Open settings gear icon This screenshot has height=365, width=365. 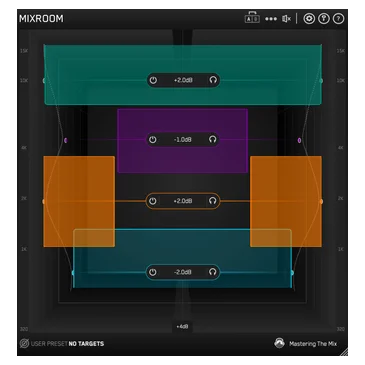(309, 19)
